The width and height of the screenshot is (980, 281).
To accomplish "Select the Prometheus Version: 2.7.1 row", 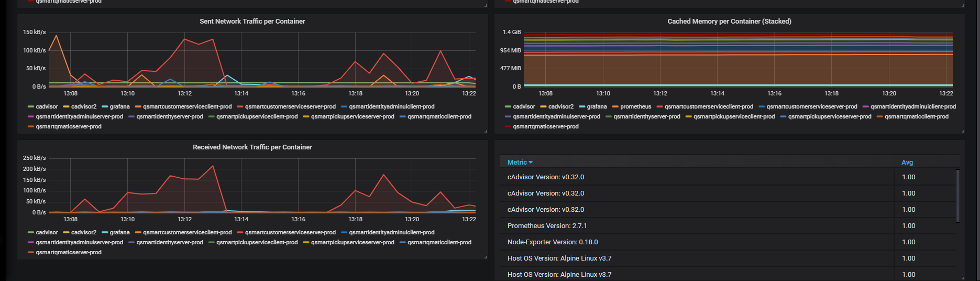I will 547,226.
